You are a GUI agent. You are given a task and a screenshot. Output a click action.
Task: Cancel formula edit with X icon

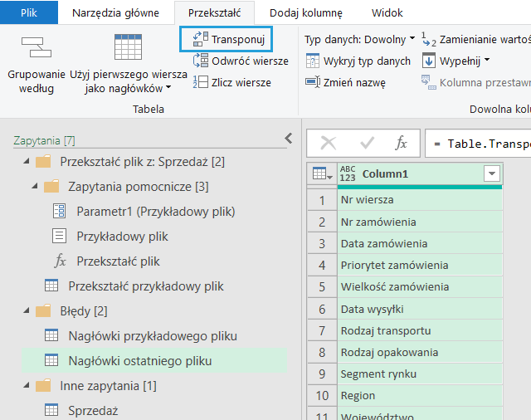(328, 144)
